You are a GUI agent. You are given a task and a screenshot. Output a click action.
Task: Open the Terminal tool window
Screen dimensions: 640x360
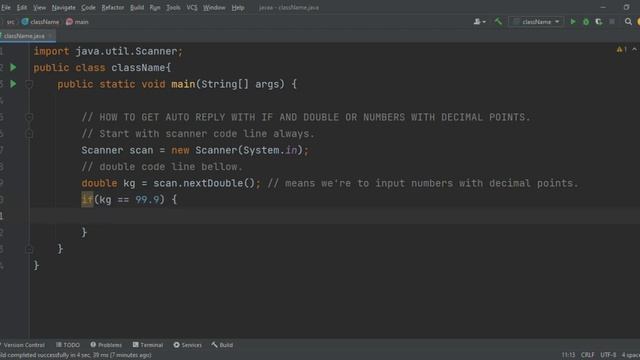(x=148, y=345)
